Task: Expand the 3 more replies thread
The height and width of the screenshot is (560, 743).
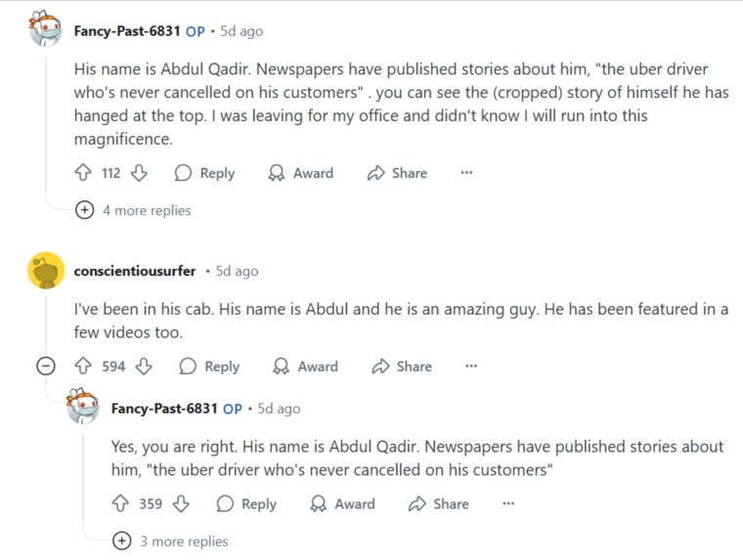Action: tap(170, 540)
